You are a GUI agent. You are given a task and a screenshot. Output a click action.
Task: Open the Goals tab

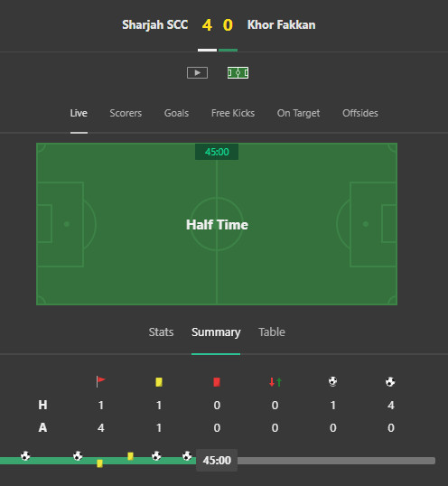click(x=176, y=113)
